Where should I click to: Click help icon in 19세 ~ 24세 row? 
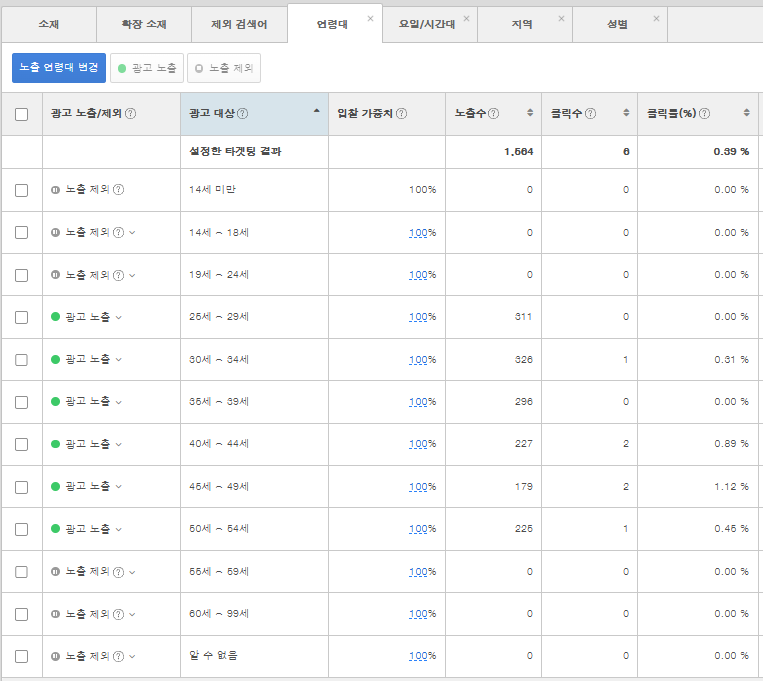click(118, 276)
